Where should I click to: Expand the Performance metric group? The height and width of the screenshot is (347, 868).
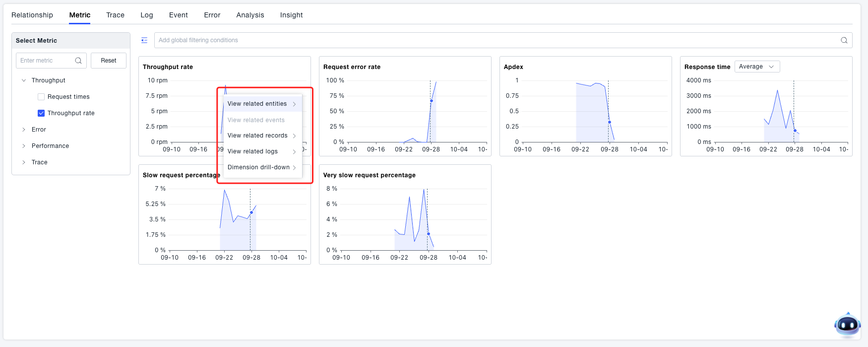(x=24, y=146)
